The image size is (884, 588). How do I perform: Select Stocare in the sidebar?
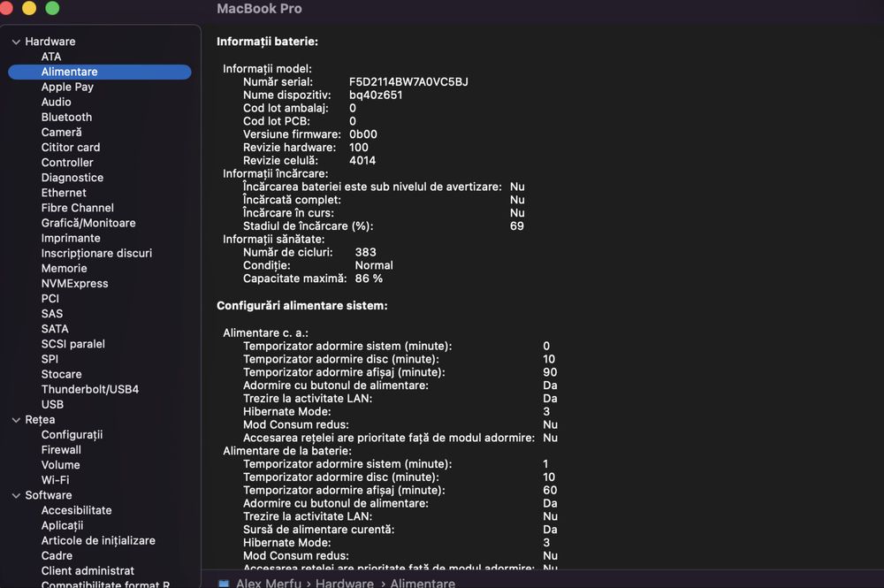62,374
